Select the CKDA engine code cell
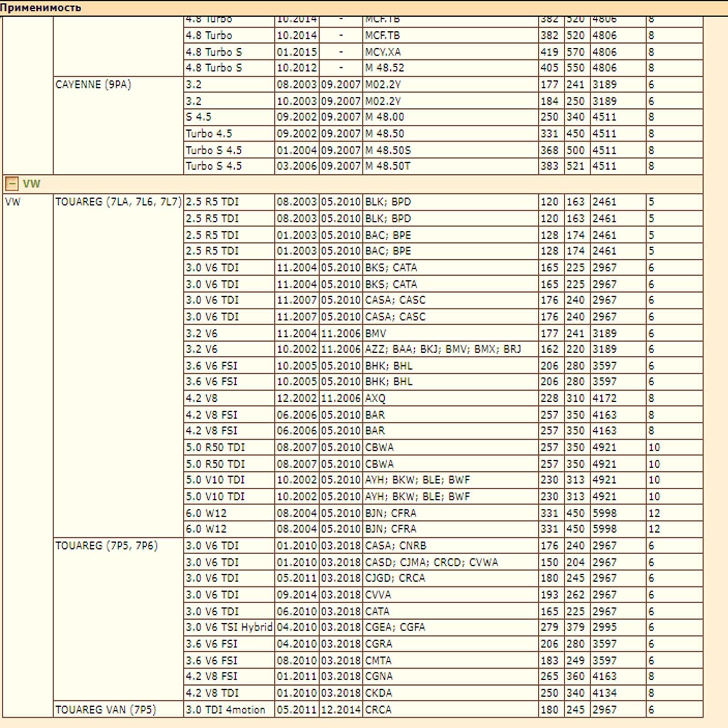 coord(379,693)
